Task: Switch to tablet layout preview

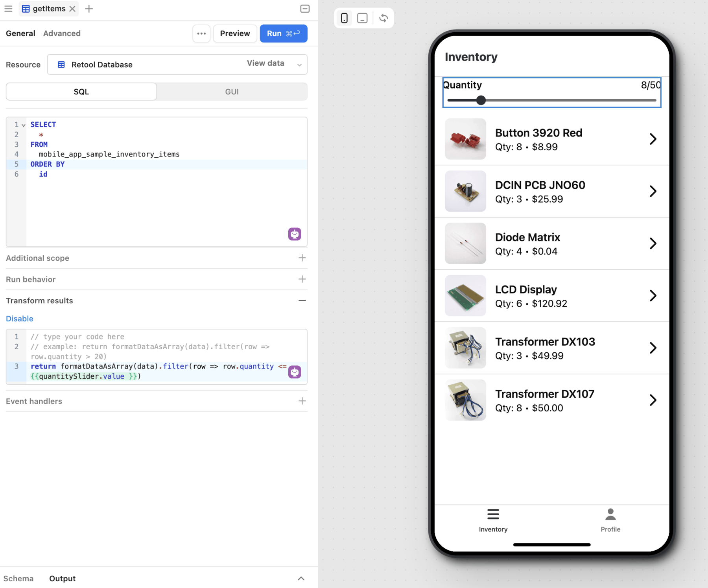Action: coord(362,18)
